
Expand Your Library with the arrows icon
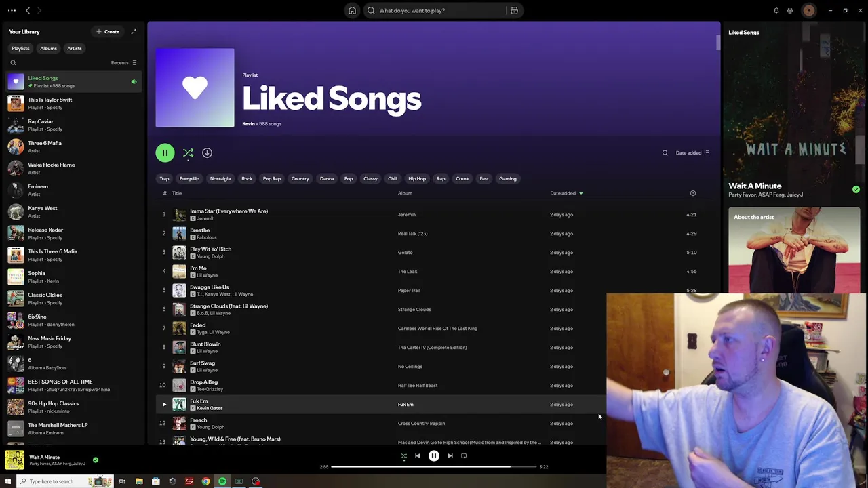pyautogui.click(x=134, y=31)
